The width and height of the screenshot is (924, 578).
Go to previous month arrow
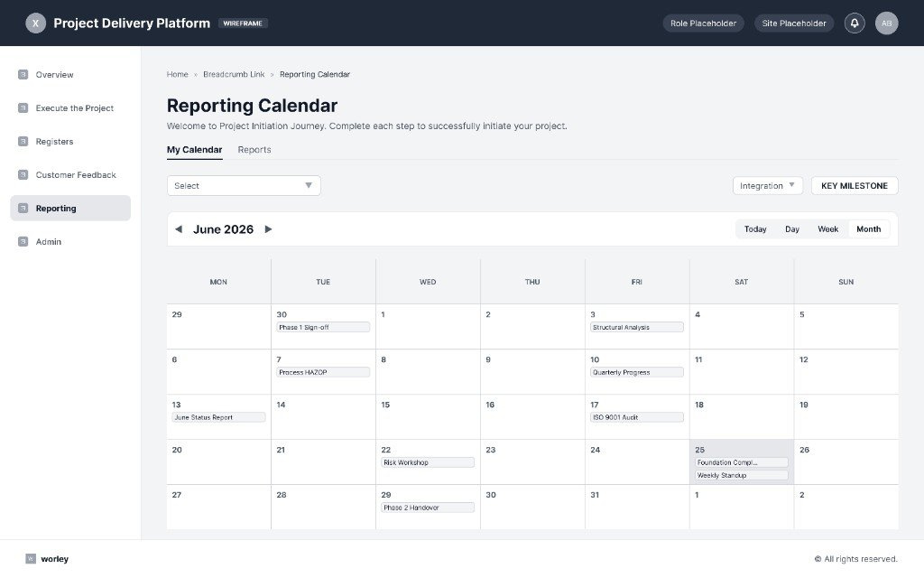[179, 228]
